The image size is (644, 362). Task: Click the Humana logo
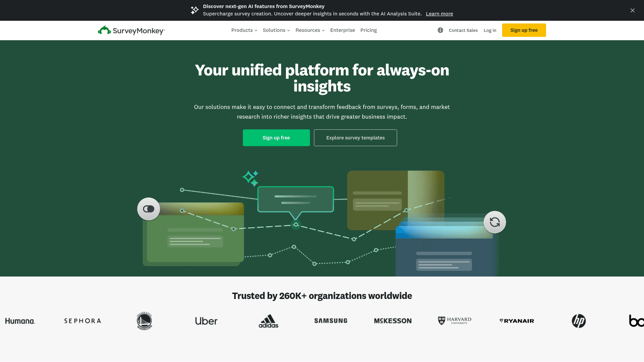(x=20, y=321)
